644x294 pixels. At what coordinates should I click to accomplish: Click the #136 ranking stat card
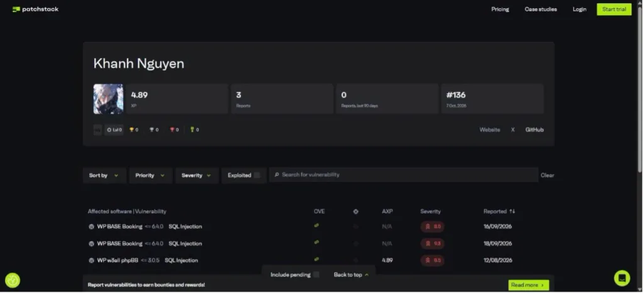pos(492,99)
